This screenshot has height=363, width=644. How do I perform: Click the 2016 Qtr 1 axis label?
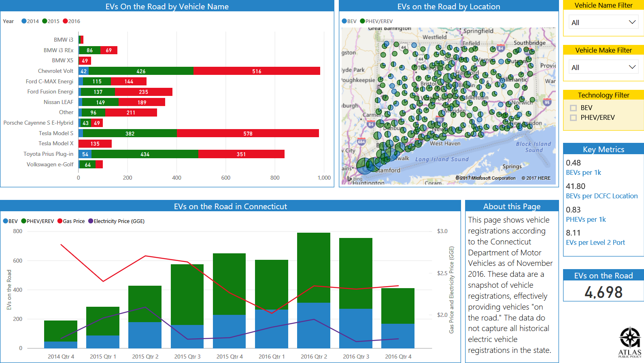point(272,357)
